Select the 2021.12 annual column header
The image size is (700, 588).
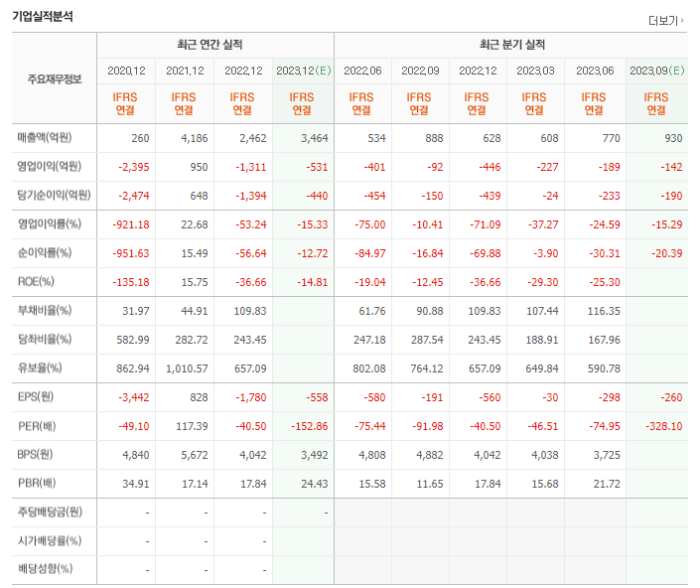pos(185,71)
